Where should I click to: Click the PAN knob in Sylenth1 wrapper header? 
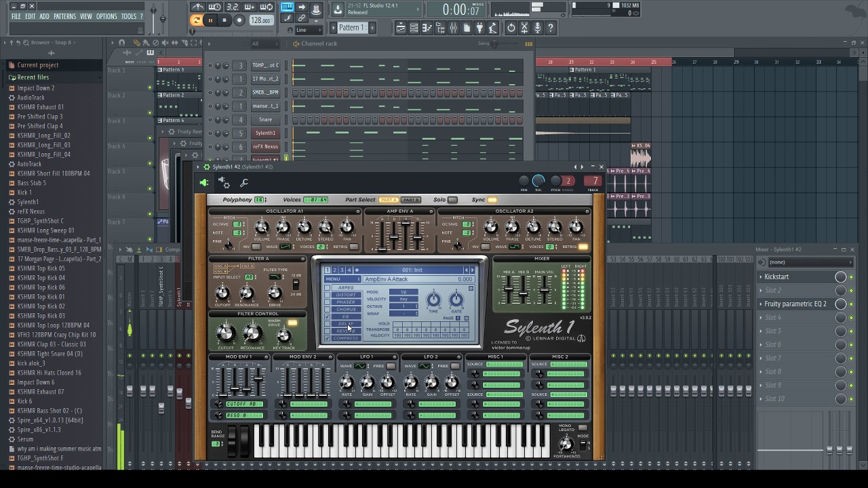[x=524, y=181]
